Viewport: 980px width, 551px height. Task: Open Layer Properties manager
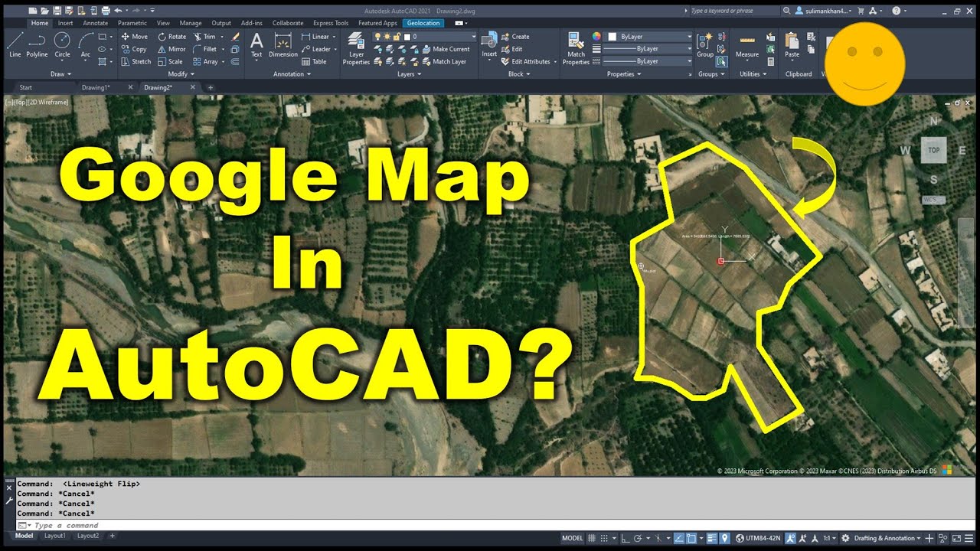pyautogui.click(x=356, y=48)
